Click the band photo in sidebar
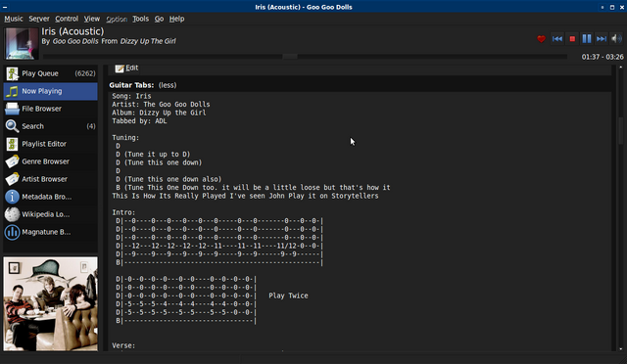Viewport: 627px width, 364px height. pyautogui.click(x=50, y=303)
